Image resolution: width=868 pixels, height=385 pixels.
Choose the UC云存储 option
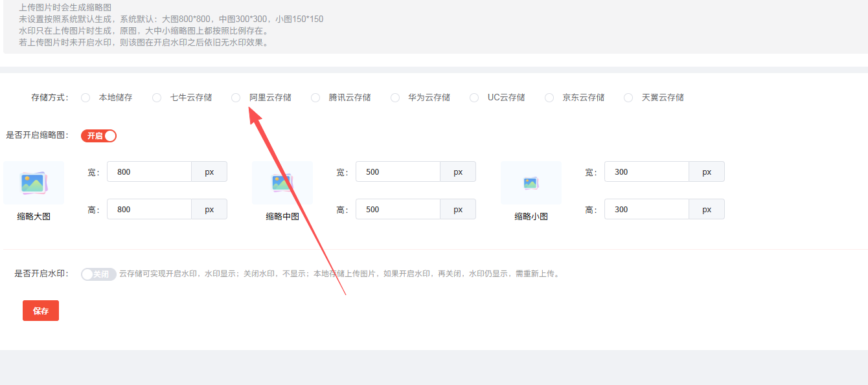(474, 98)
